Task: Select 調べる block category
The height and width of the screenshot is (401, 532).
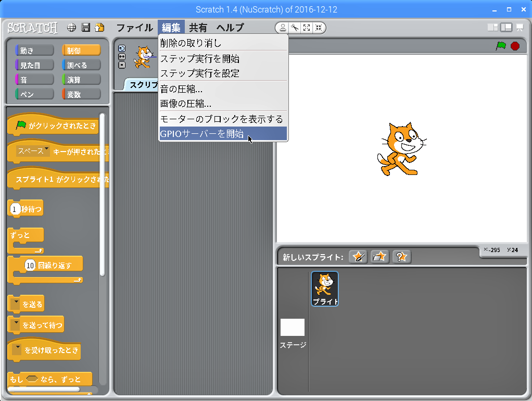Action: click(x=81, y=65)
